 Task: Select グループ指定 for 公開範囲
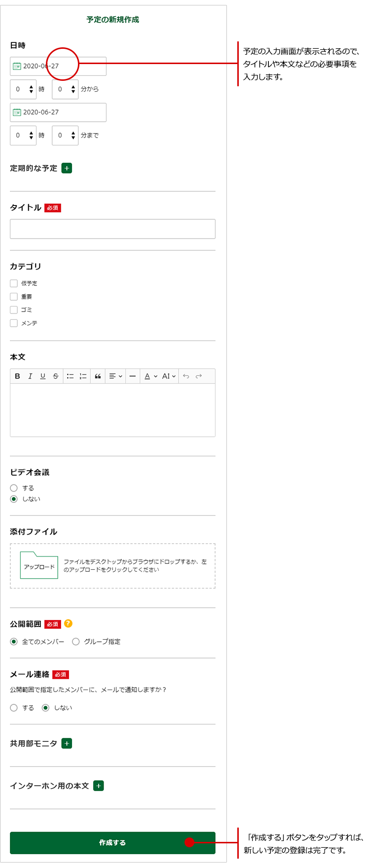76,642
